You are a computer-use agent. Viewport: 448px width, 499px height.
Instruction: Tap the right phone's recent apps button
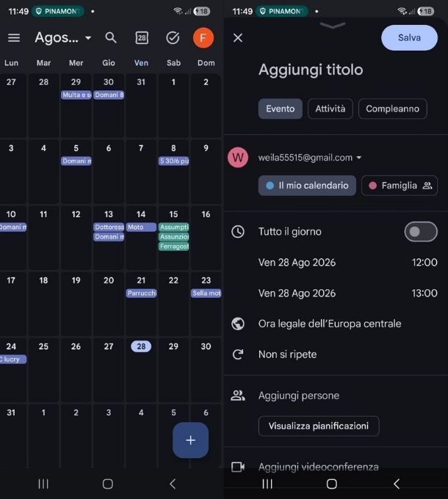tap(267, 484)
